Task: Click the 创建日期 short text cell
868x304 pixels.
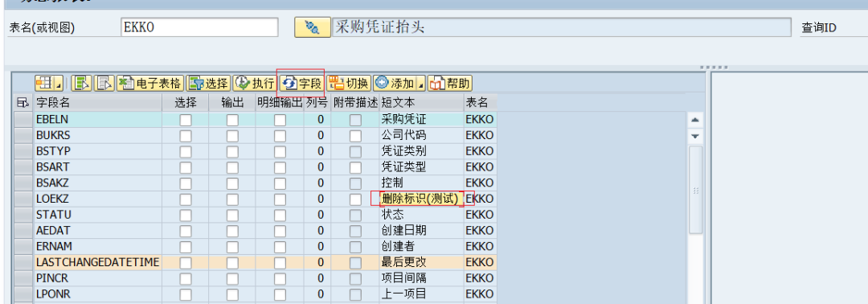Action: [421, 230]
